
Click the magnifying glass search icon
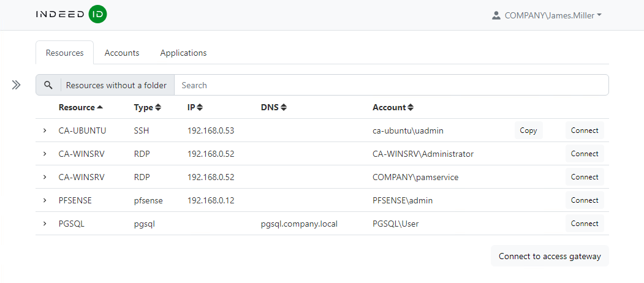pyautogui.click(x=48, y=85)
